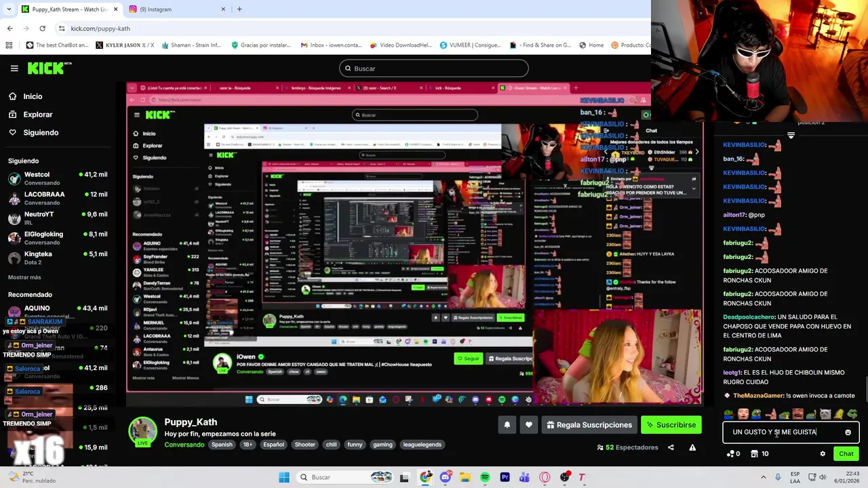Select the Shooter tag
This screenshot has height=488, width=868.
(304, 445)
